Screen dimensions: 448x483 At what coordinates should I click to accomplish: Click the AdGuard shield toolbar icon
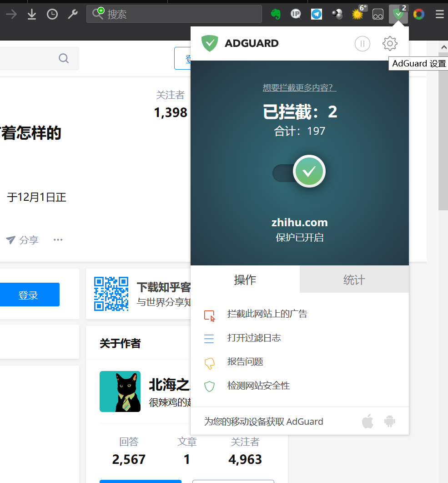click(x=398, y=14)
